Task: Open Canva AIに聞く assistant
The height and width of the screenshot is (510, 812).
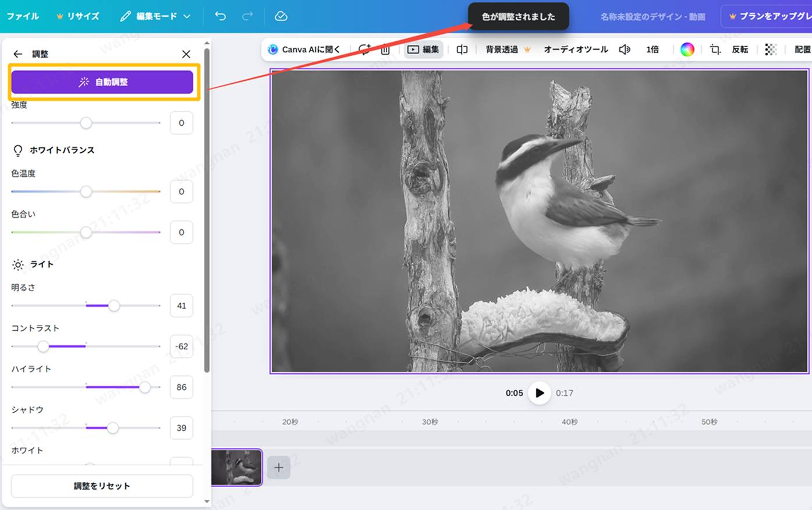Action: click(303, 49)
